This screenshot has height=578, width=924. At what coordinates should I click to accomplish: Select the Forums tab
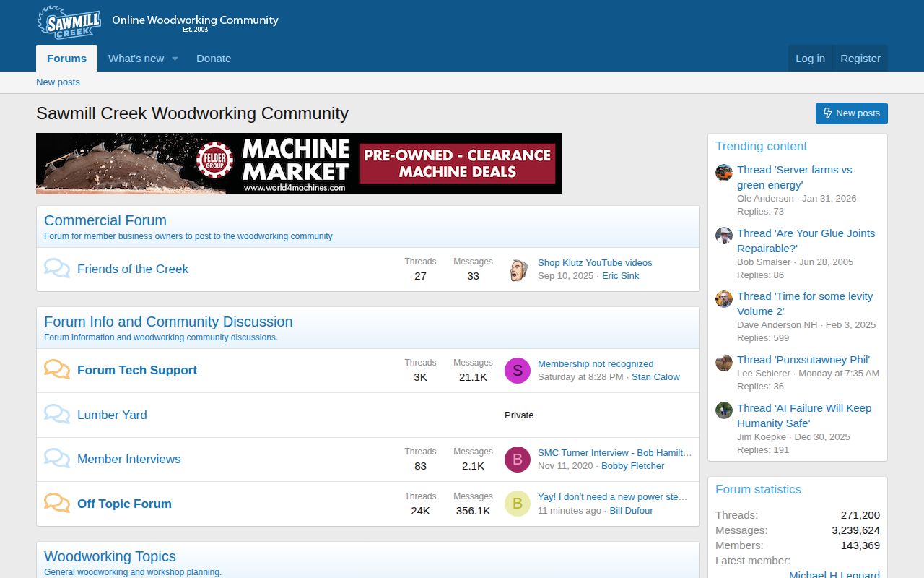[x=66, y=59]
